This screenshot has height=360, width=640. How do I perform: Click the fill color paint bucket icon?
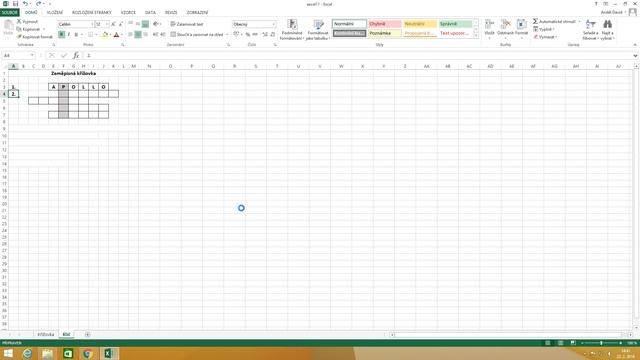point(104,35)
